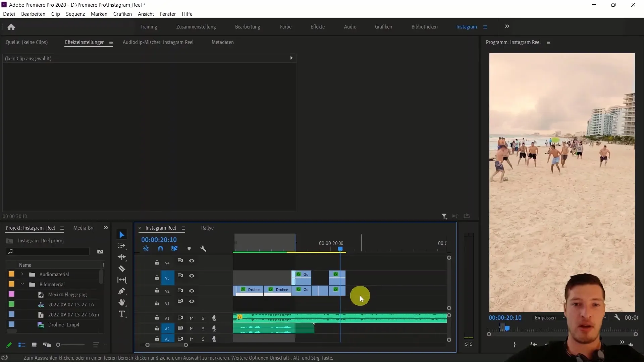Click Go to In in Program monitor
644x362 pixels.
(x=533, y=345)
